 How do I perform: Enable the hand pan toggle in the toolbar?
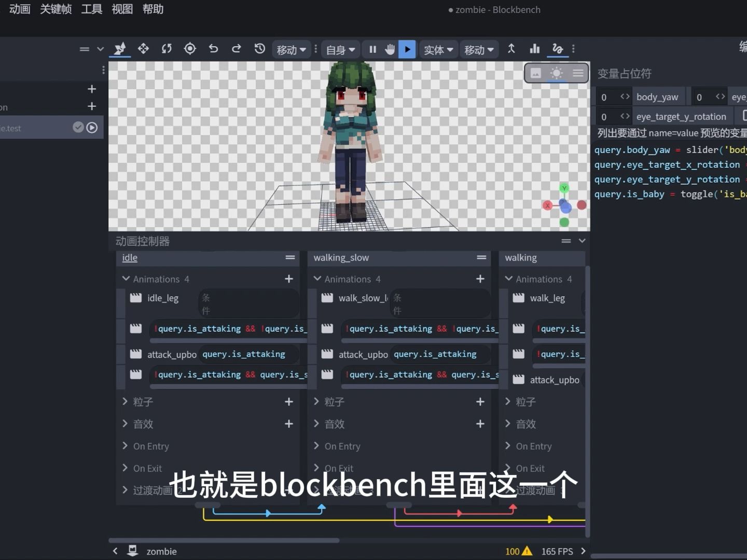pos(390,49)
